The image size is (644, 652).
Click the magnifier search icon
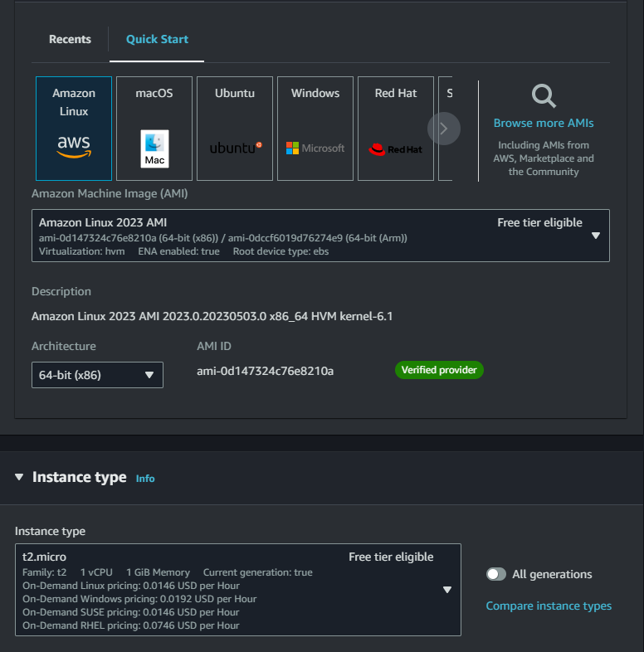coord(544,96)
